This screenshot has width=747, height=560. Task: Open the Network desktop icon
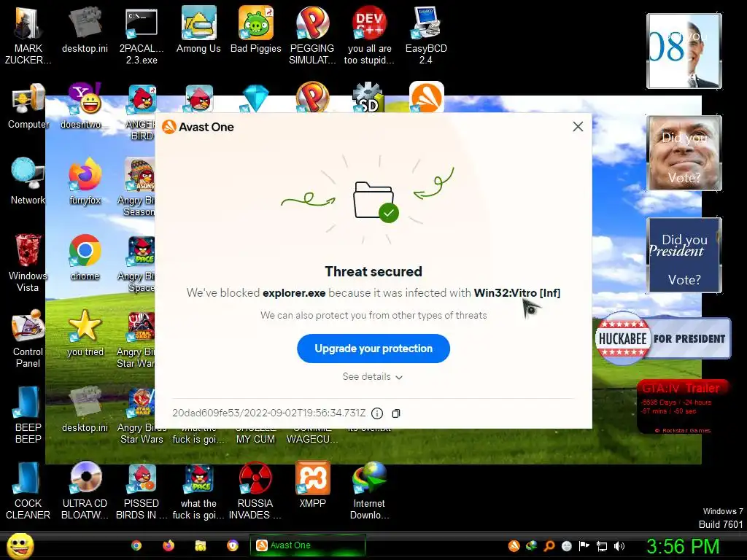[x=28, y=181]
